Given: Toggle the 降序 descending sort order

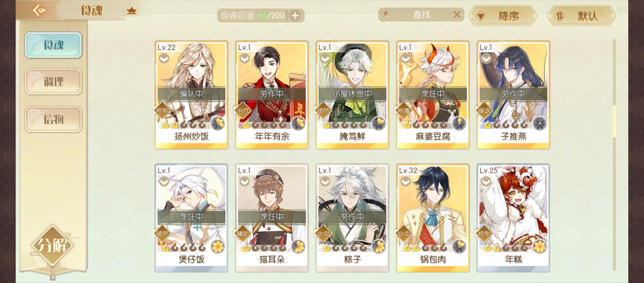Looking at the screenshot, I should [503, 16].
